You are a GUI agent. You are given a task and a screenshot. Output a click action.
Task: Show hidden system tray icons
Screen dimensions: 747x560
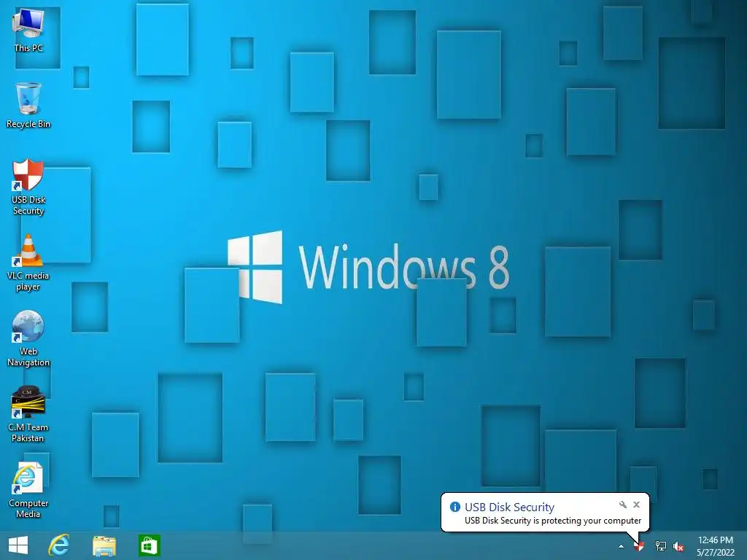621,546
